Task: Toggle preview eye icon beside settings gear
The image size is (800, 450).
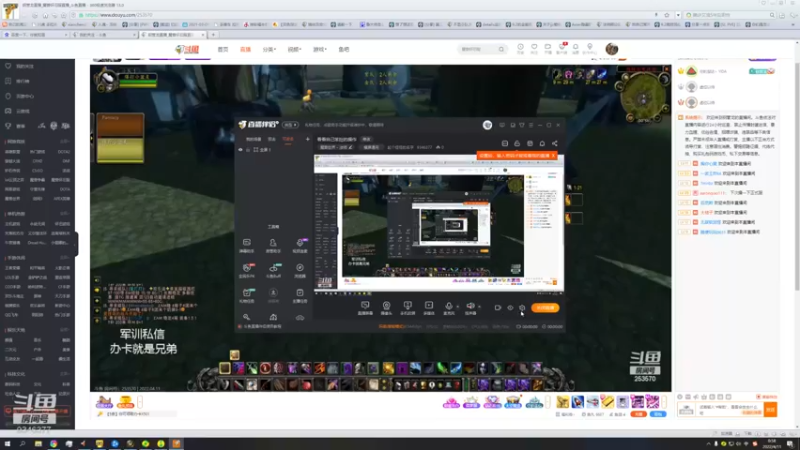Action: pyautogui.click(x=510, y=308)
